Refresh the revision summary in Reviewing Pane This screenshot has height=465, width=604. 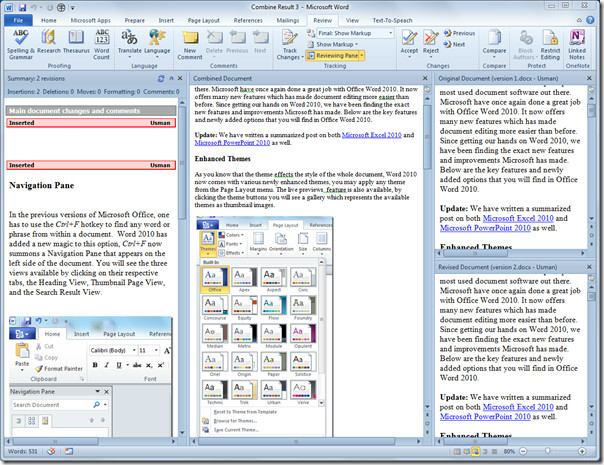[161, 79]
